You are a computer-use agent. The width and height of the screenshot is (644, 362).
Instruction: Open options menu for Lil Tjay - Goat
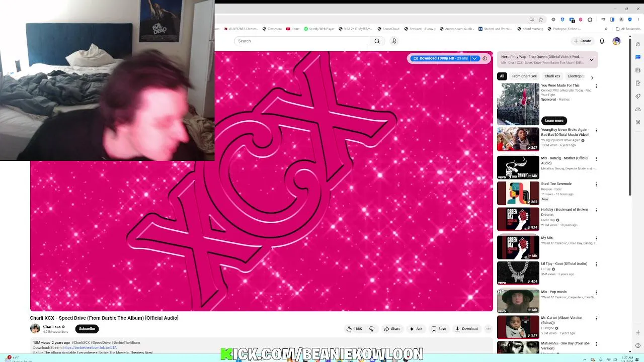point(596,264)
